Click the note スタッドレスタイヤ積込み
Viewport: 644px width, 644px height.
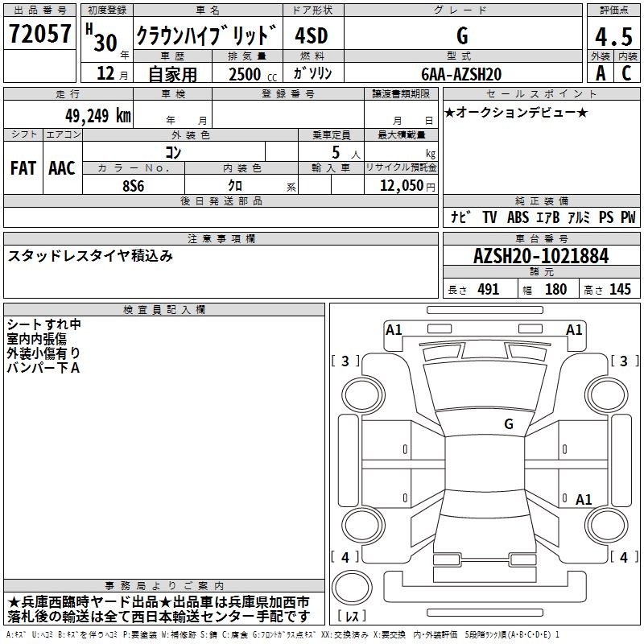90,256
